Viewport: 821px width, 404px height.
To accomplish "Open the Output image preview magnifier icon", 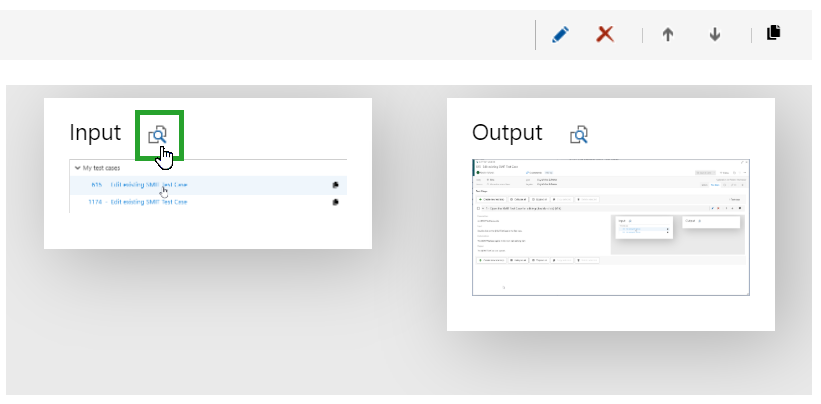I will pyautogui.click(x=580, y=134).
